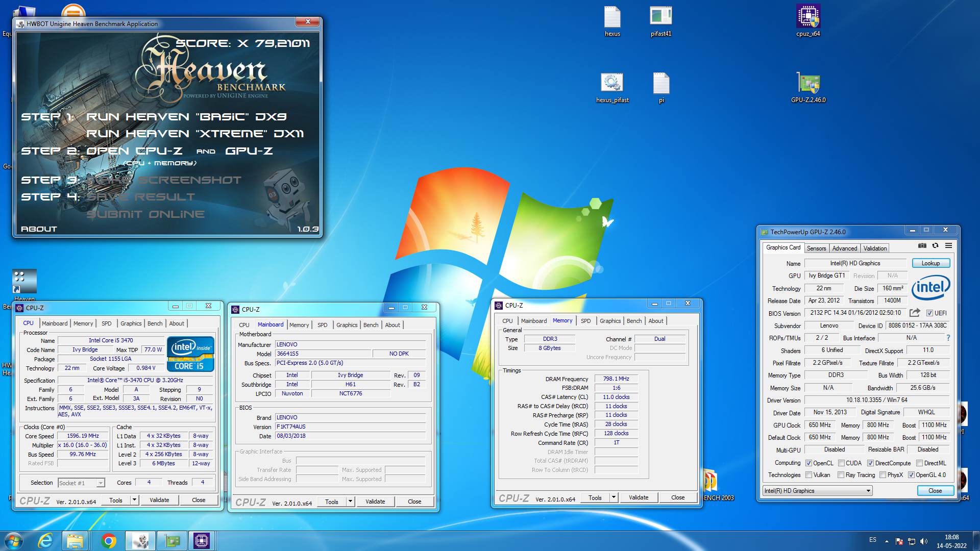The image size is (980, 551).
Task: Click the Windows Start button
Action: pos(14,541)
